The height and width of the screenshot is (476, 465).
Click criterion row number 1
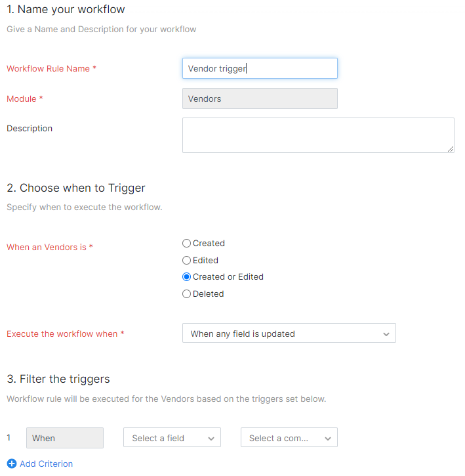[x=9, y=437]
